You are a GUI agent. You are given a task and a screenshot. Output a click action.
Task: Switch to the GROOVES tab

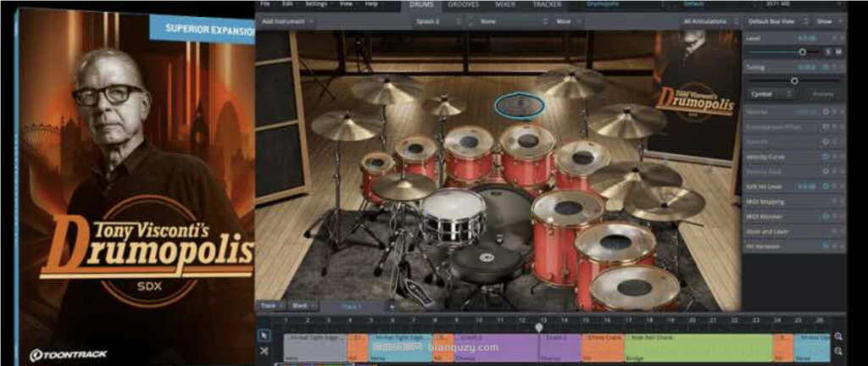464,4
